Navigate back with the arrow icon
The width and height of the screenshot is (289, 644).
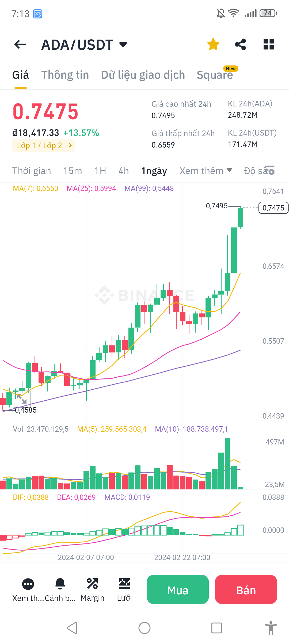coord(20,44)
